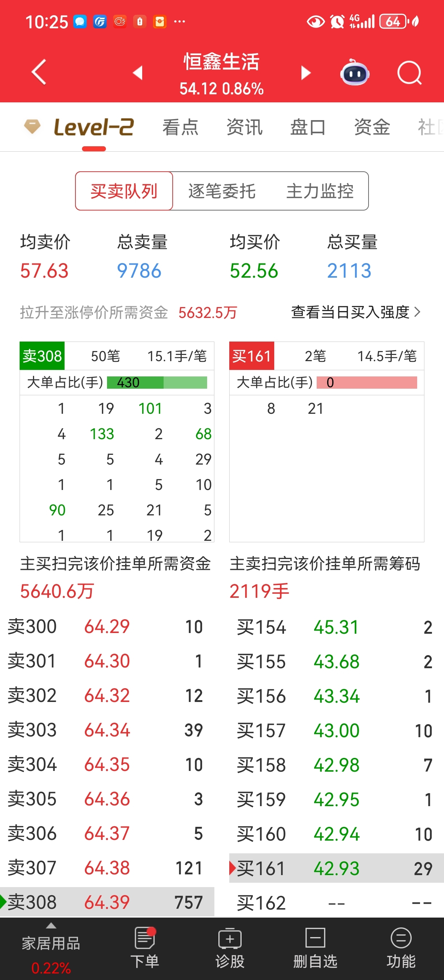Tap the green 卖308 queue header

(42, 356)
